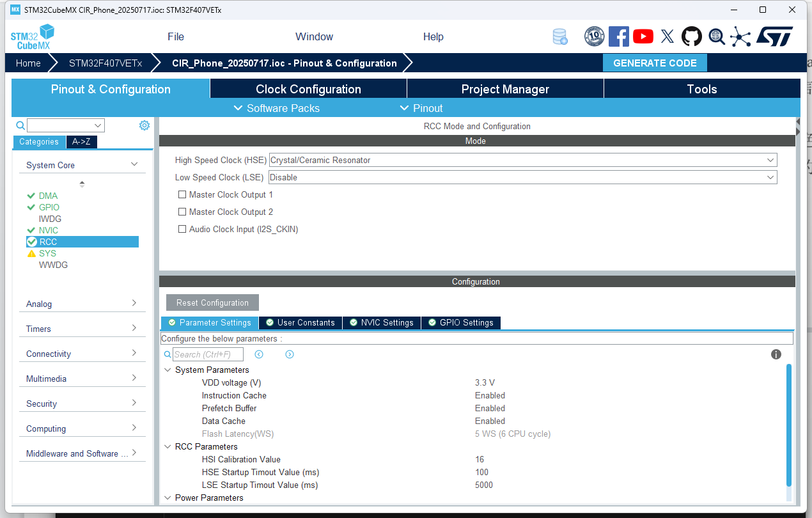The height and width of the screenshot is (518, 812).
Task: Click the parameter search magnifier icon
Action: pyautogui.click(x=168, y=354)
